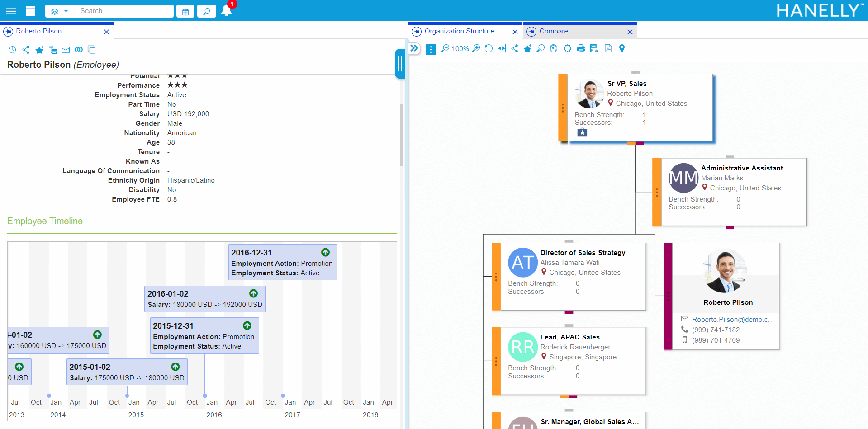Click in the Search input field
This screenshot has width=868, height=429.
pyautogui.click(x=123, y=11)
